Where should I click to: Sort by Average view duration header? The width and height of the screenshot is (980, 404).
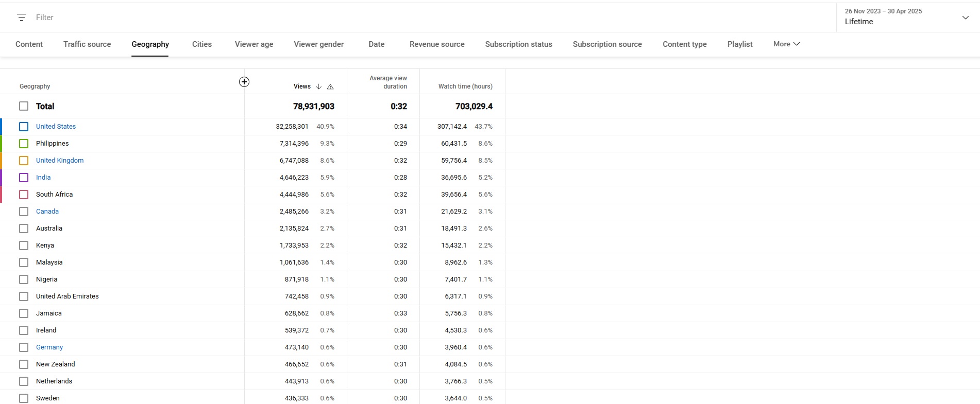pos(388,82)
